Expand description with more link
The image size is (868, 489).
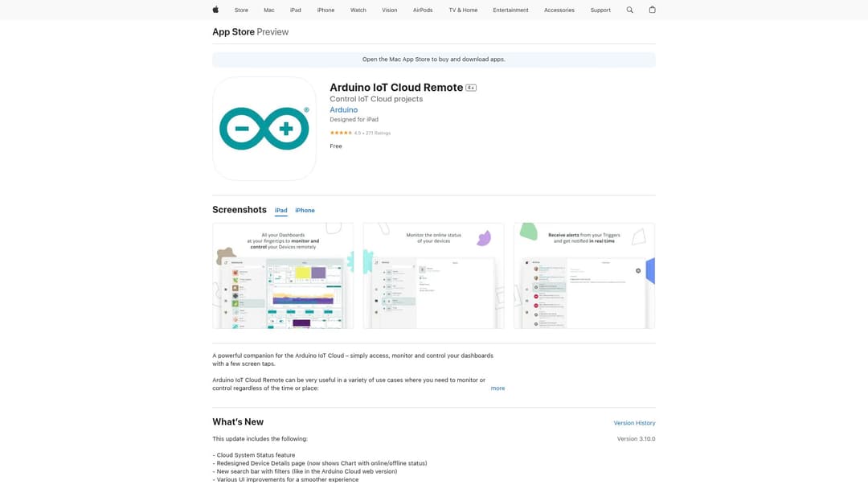[497, 388]
